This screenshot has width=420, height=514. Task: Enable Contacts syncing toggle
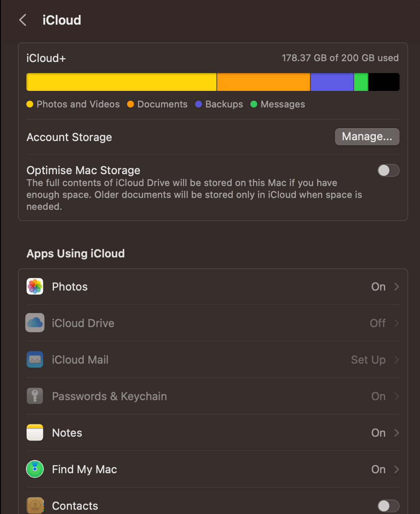click(x=388, y=506)
